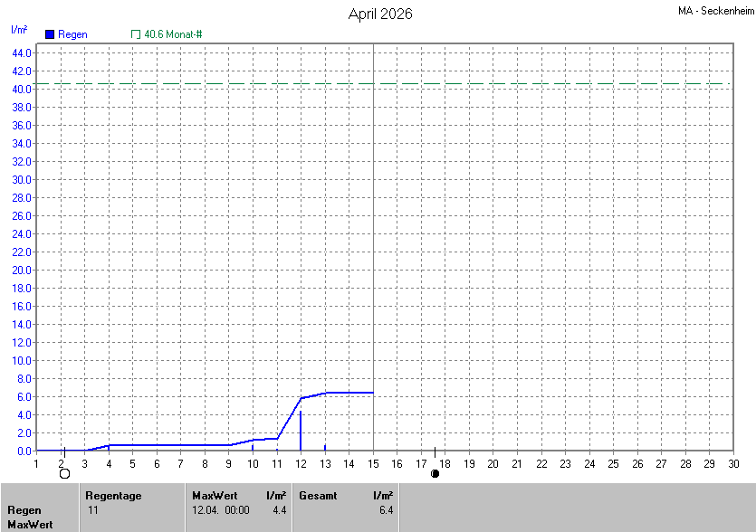
Task: Click the April 2026 chart title
Action: tap(380, 14)
